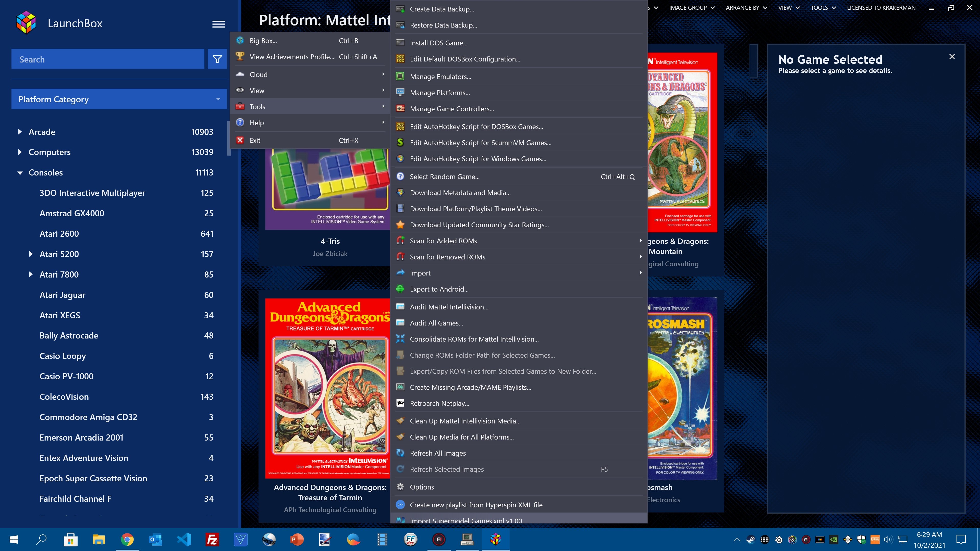Click the Select Random Game icon
This screenshot has height=551, width=980.
click(x=400, y=177)
